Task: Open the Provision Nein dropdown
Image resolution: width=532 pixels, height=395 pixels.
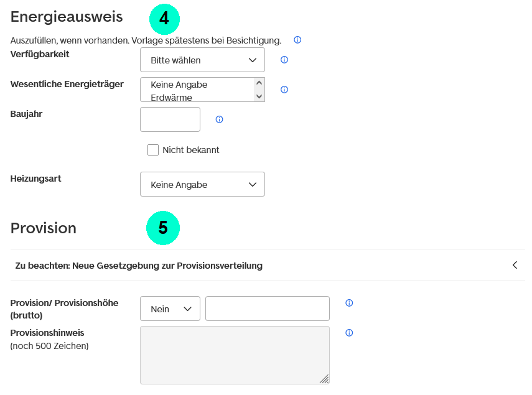Action: (x=170, y=309)
